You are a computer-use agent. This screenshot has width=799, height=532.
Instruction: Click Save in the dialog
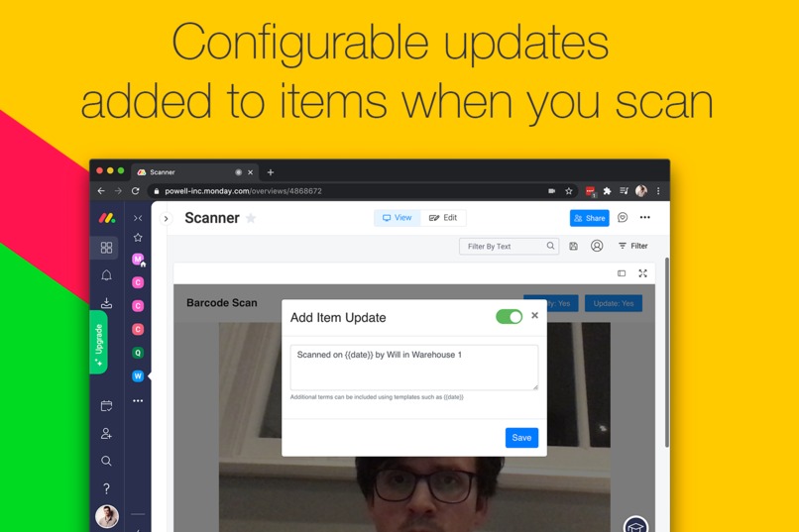pos(521,438)
